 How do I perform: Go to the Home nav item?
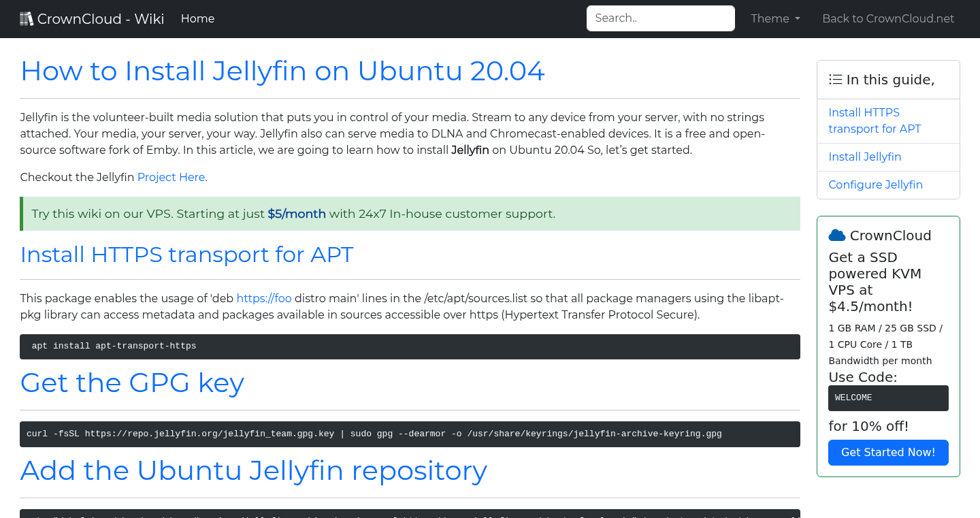(x=198, y=19)
